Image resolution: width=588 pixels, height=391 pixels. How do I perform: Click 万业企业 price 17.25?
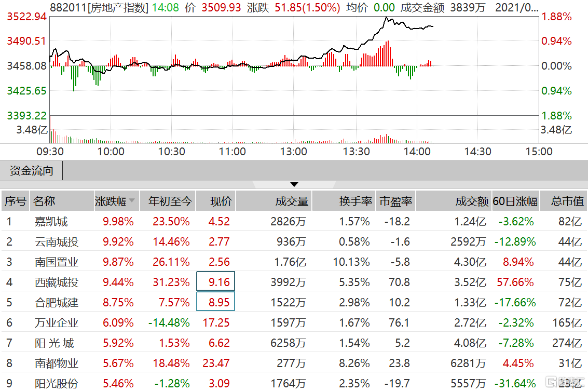[216, 322]
